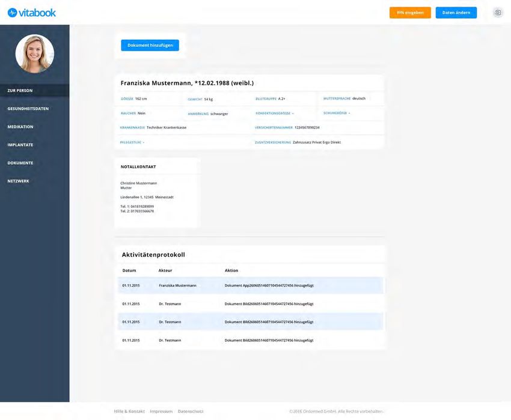Click the Akteur column header
The width and height of the screenshot is (511, 420).
[165, 270]
